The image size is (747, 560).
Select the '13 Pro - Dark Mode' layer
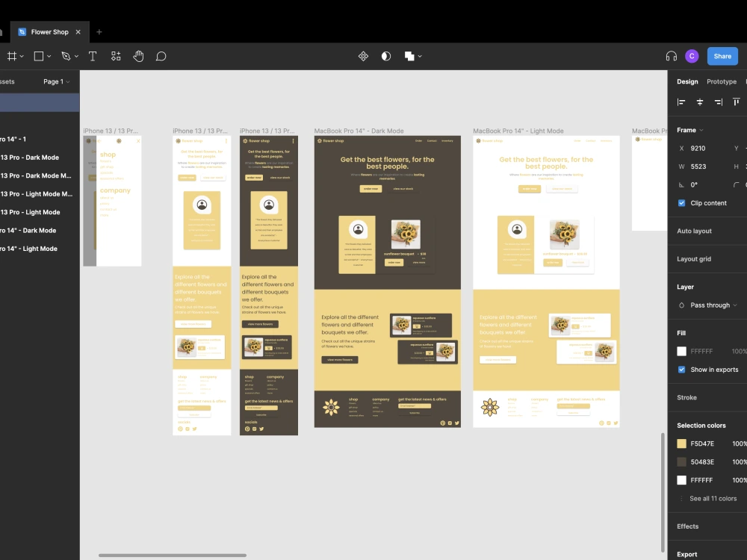point(40,157)
